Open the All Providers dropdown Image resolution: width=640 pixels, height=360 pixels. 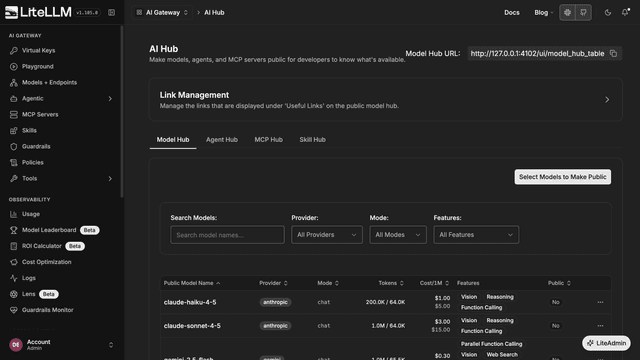(327, 235)
